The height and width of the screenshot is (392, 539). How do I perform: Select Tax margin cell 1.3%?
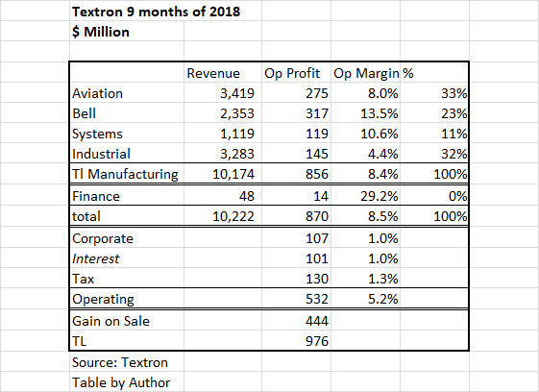tap(366, 279)
